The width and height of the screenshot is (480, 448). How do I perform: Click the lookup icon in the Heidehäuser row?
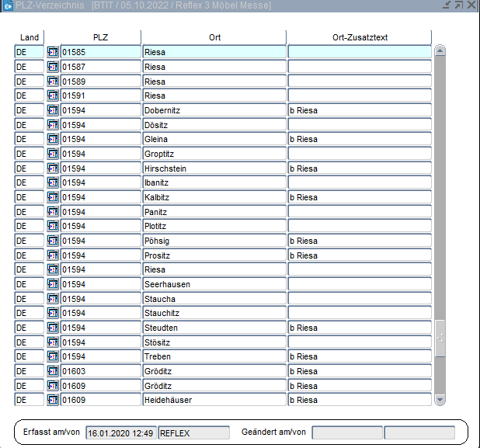tap(53, 400)
